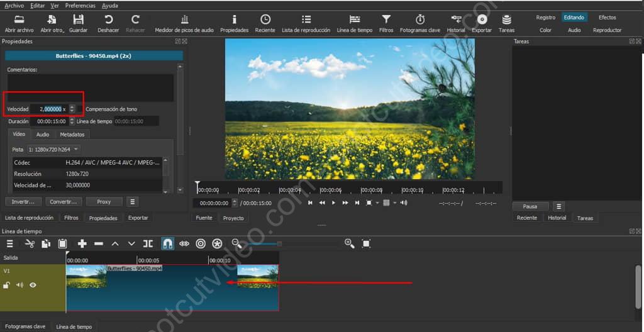Image resolution: width=644 pixels, height=332 pixels.
Task: Append the clip with the plus icon
Action: click(82, 244)
